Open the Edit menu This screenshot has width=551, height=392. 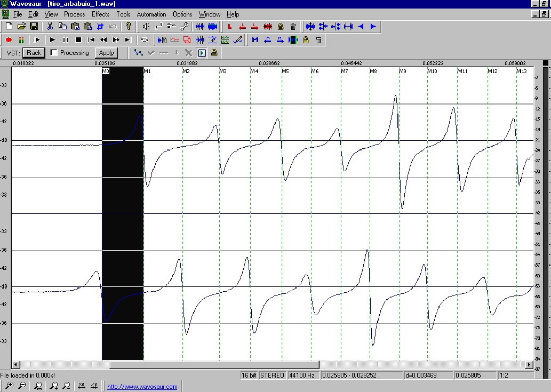tap(34, 14)
